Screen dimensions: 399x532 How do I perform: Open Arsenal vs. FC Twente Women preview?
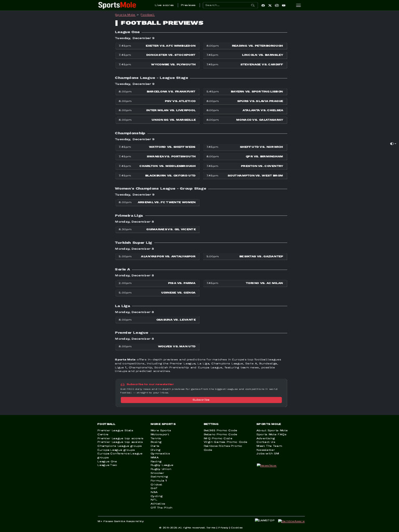click(x=157, y=203)
